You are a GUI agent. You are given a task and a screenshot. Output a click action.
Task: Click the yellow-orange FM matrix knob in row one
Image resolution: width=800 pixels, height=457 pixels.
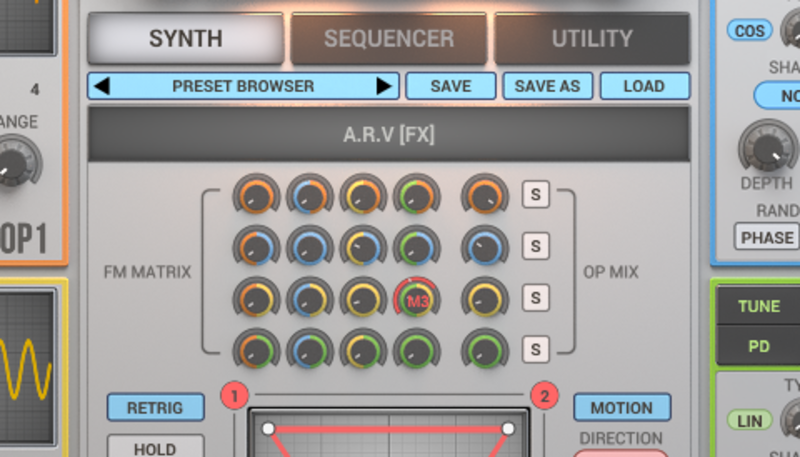tap(363, 195)
